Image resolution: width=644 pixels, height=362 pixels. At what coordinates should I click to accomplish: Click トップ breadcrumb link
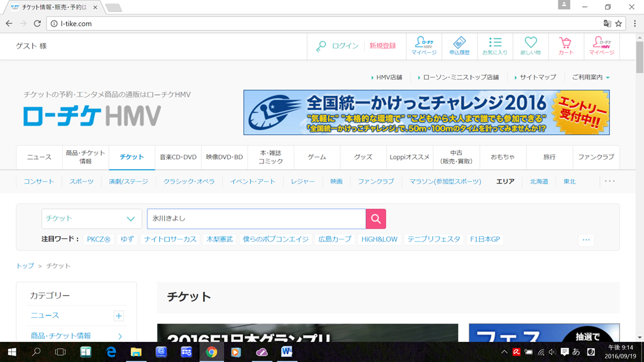point(25,266)
